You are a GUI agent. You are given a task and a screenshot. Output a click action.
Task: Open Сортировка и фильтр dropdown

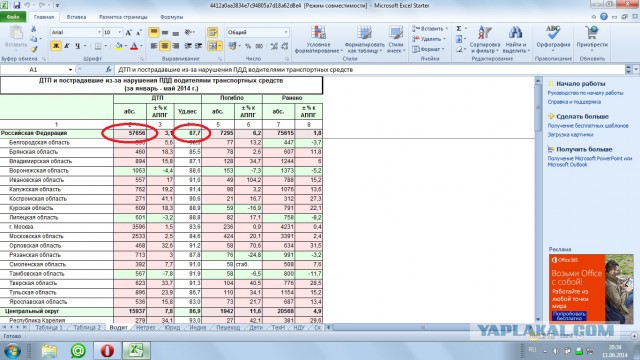pyautogui.click(x=484, y=39)
